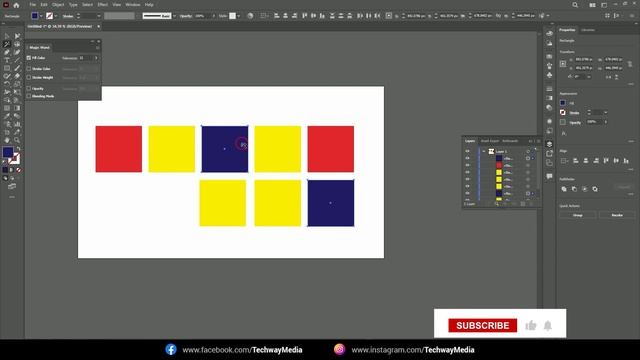Image resolution: width=640 pixels, height=360 pixels.
Task: Close the Untitled document tab
Action: tap(98, 27)
